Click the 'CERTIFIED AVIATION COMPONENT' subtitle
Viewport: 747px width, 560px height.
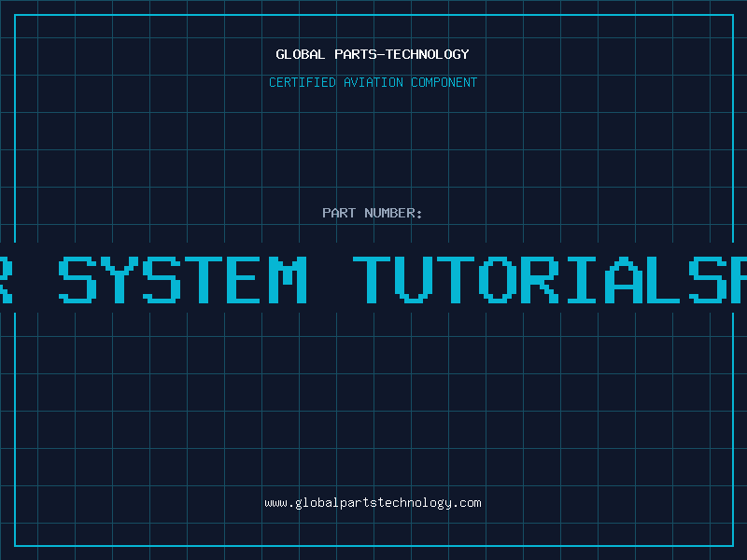373,82
